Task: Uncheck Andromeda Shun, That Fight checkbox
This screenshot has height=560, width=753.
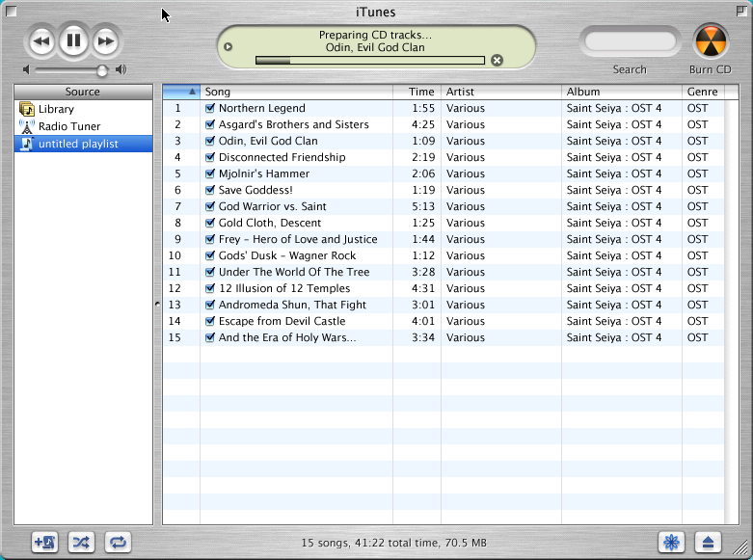Action: (210, 304)
